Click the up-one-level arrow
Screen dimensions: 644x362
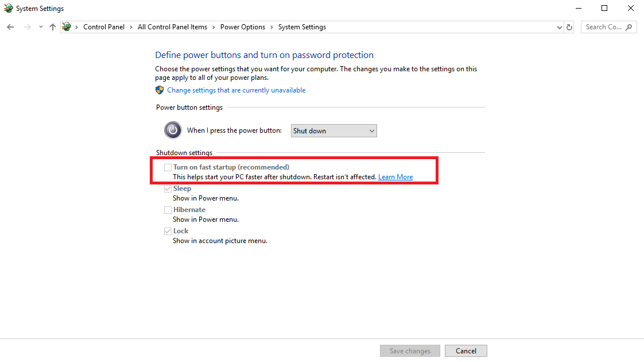click(52, 26)
